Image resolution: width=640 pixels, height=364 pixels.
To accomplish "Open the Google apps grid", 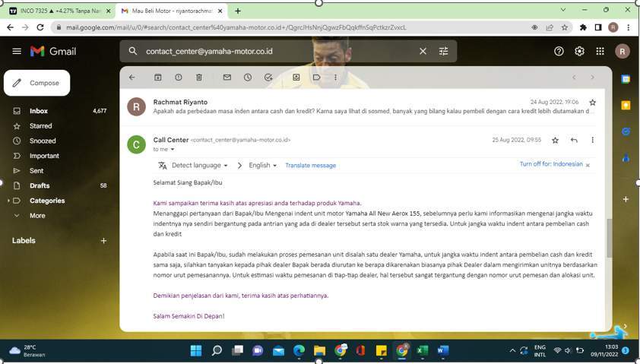I will coord(600,51).
